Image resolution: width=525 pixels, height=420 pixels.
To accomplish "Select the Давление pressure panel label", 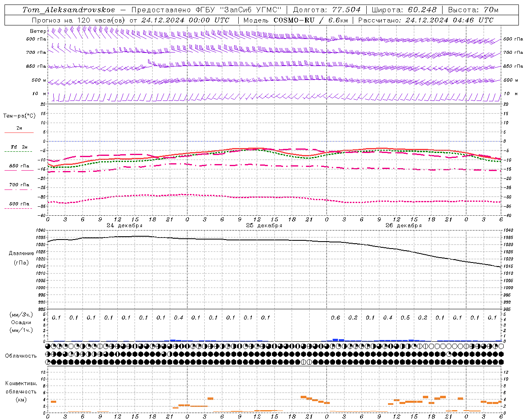I will pyautogui.click(x=21, y=253).
